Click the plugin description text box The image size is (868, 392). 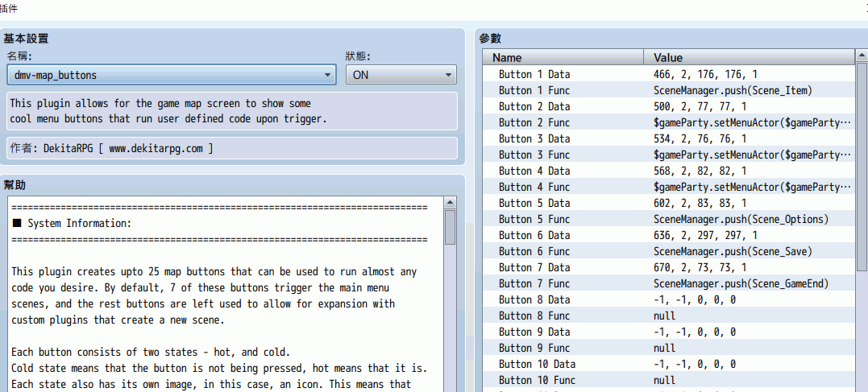click(232, 111)
